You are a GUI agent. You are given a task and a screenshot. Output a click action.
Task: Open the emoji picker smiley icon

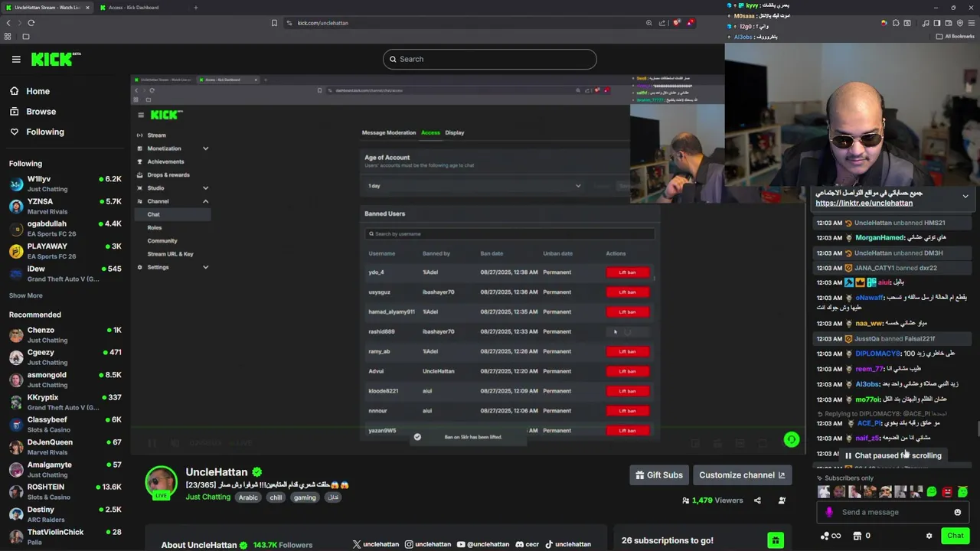[957, 513]
